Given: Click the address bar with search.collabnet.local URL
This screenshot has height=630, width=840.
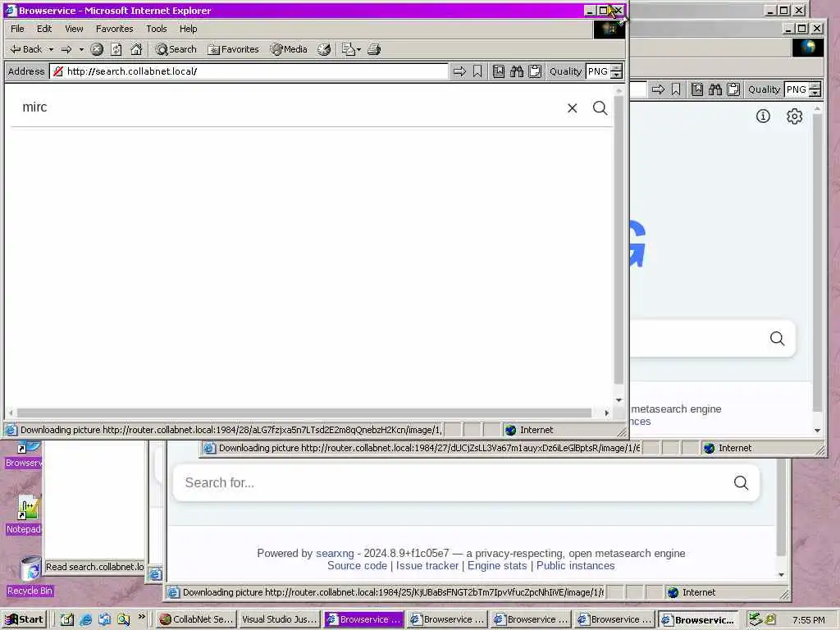Looking at the screenshot, I should 249,71.
